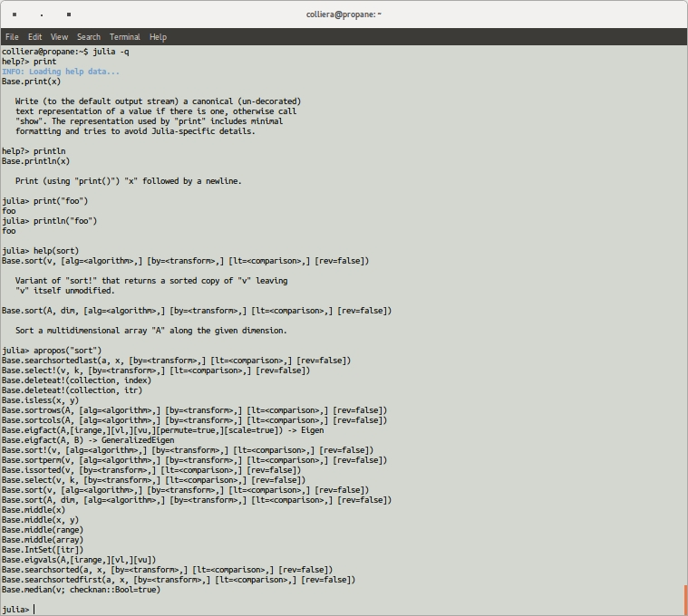This screenshot has width=688, height=616.
Task: Click the Base.print(x) output line
Action: [31, 82]
